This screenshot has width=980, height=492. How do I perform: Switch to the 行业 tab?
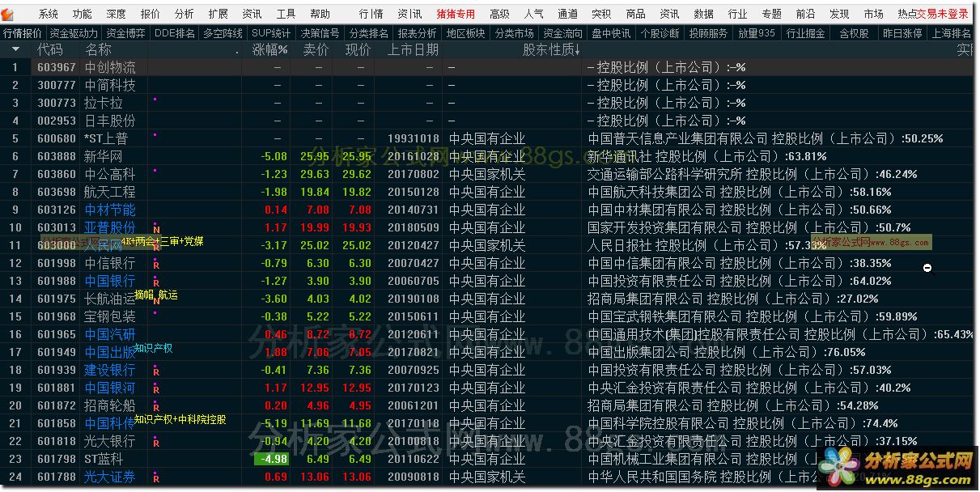pos(738,14)
